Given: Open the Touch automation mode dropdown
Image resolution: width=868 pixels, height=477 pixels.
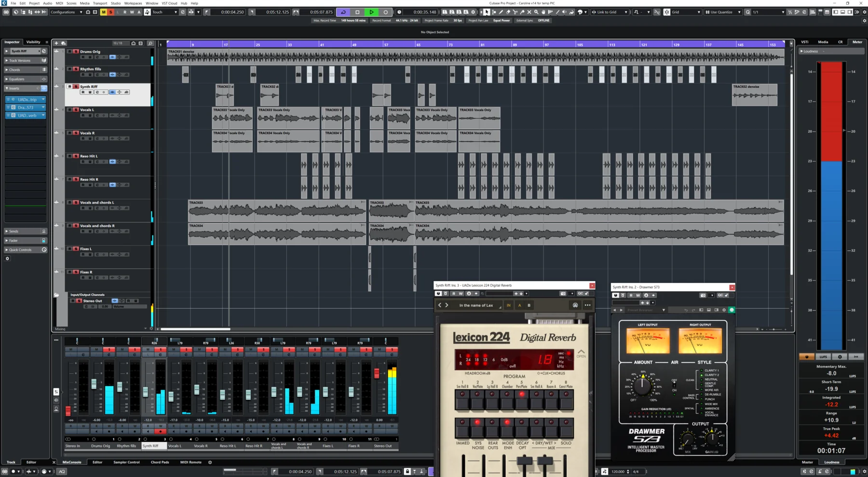Looking at the screenshot, I should click(x=164, y=12).
